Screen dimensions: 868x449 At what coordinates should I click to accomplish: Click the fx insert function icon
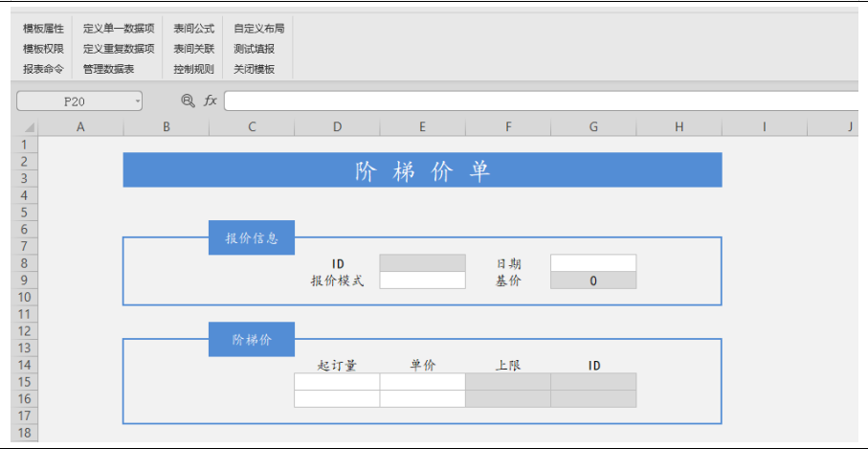pyautogui.click(x=210, y=101)
